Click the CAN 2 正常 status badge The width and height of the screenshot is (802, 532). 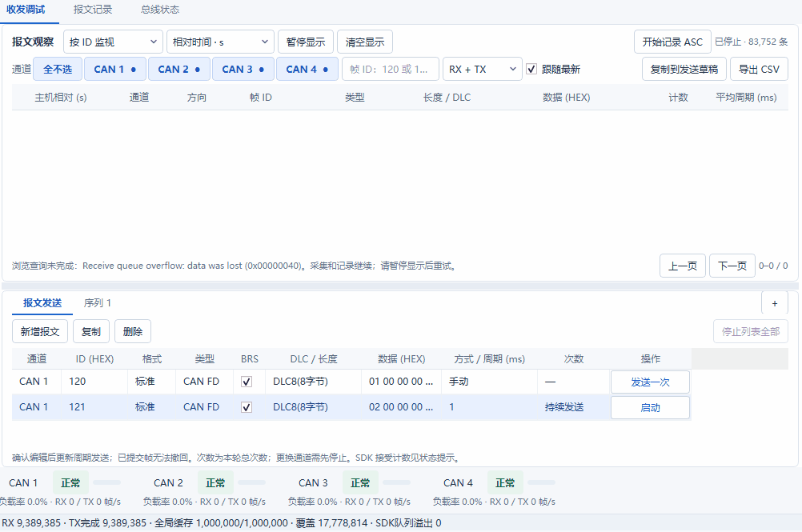[x=215, y=483]
